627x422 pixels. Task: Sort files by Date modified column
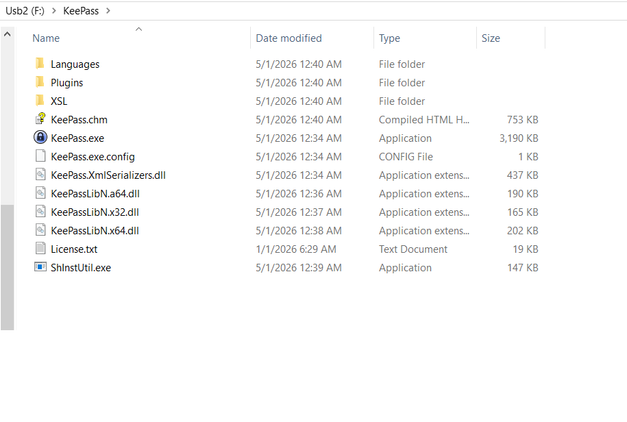pos(289,38)
